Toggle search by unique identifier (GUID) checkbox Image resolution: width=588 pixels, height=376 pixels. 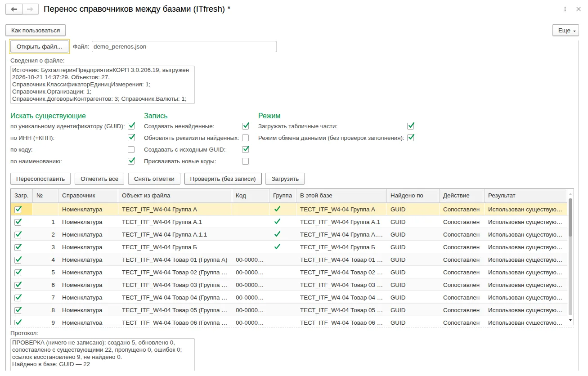131,126
